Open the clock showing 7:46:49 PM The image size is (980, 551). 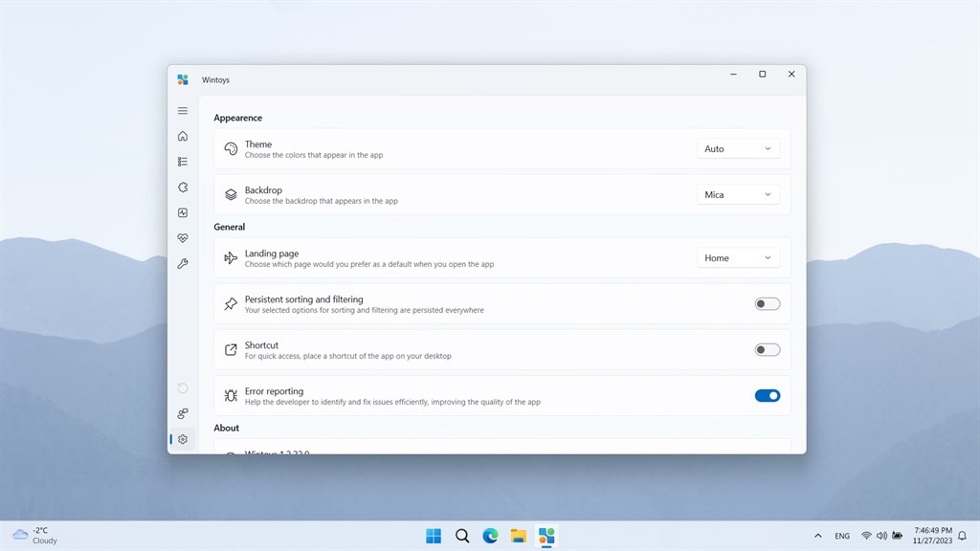[x=932, y=536]
